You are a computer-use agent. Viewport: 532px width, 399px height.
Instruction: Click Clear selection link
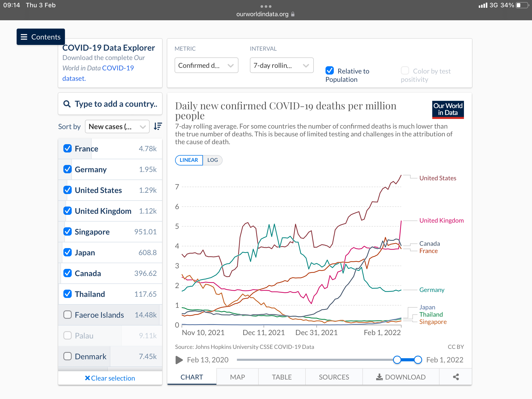pyautogui.click(x=110, y=378)
